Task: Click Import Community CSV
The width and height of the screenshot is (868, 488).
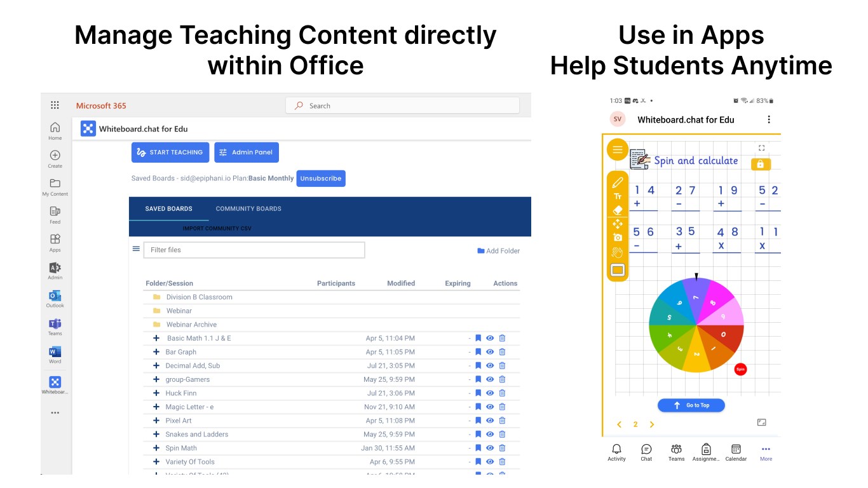Action: coord(217,228)
